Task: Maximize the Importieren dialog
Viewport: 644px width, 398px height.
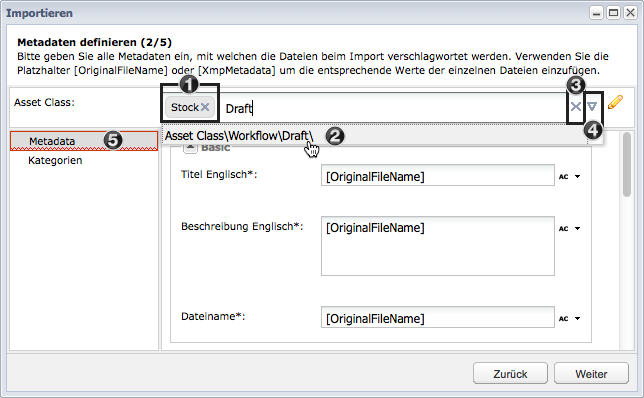Action: click(x=613, y=13)
